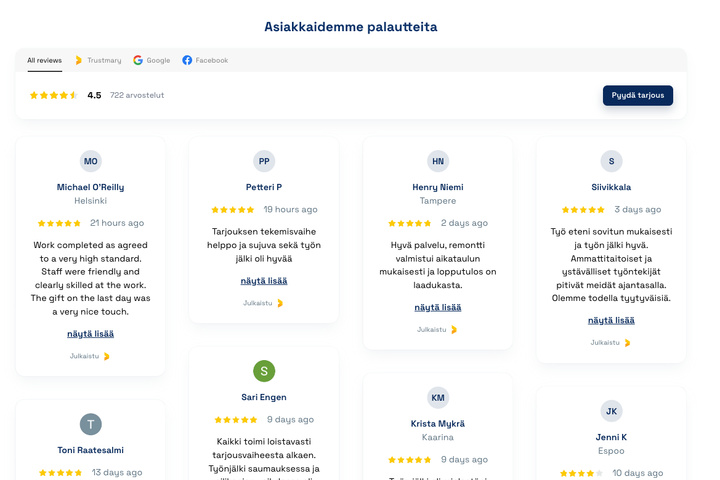The image size is (720, 480).
Task: Click Trustmary icon on Siivikkala's review
Action: [627, 342]
